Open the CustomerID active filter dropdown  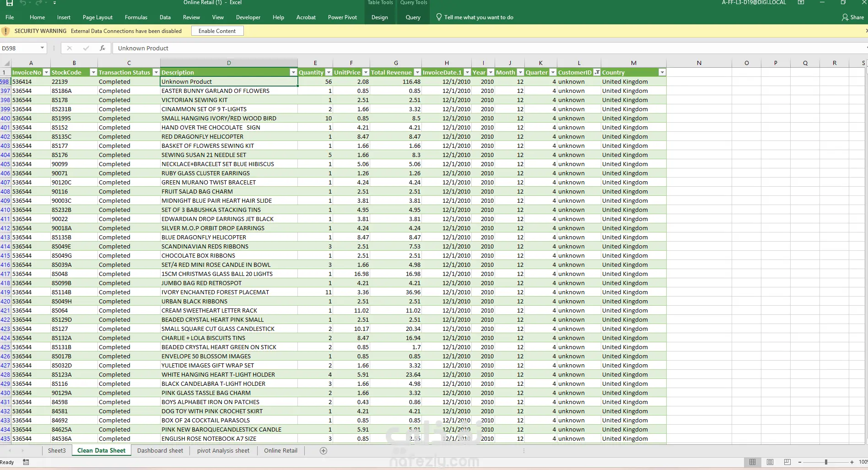(597, 72)
